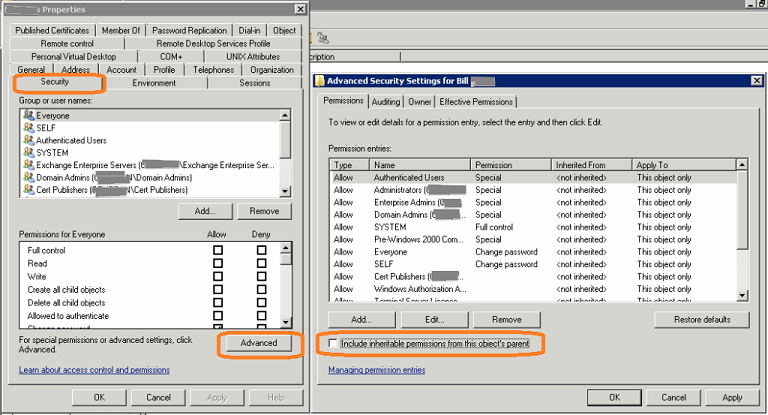
Task: Select the Everyone Change password entry
Action: click(533, 252)
